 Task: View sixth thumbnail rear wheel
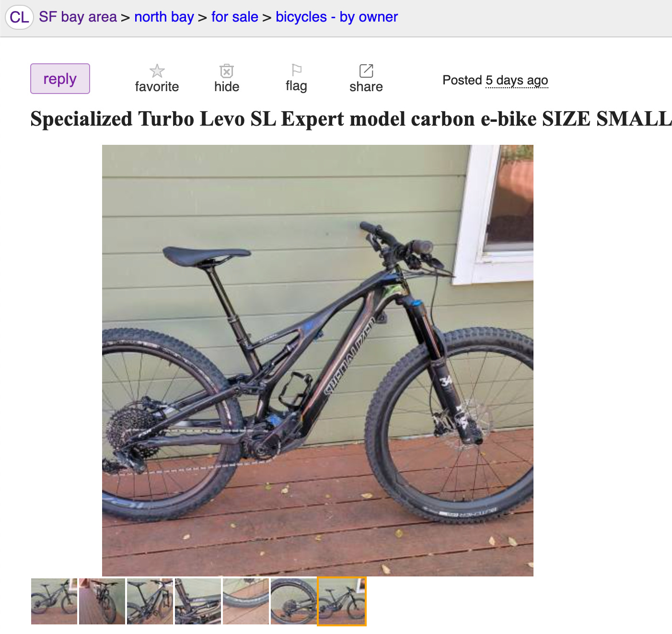tap(294, 601)
